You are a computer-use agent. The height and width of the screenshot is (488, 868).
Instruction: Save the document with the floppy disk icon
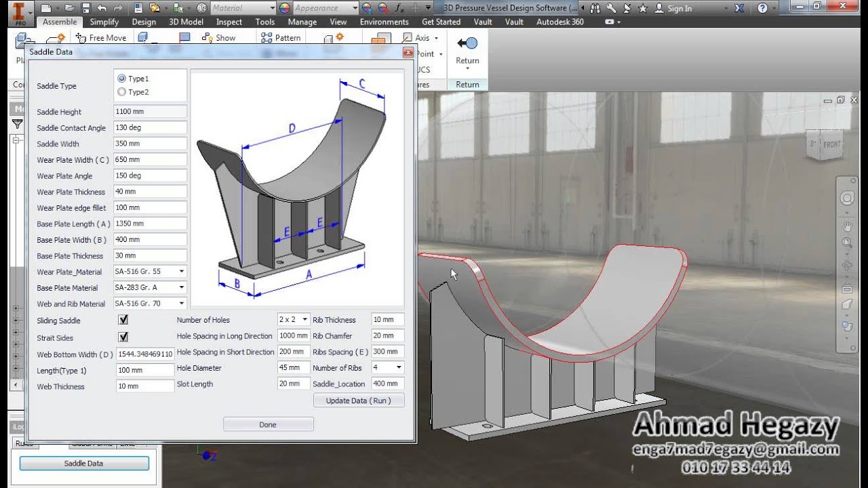click(x=86, y=8)
